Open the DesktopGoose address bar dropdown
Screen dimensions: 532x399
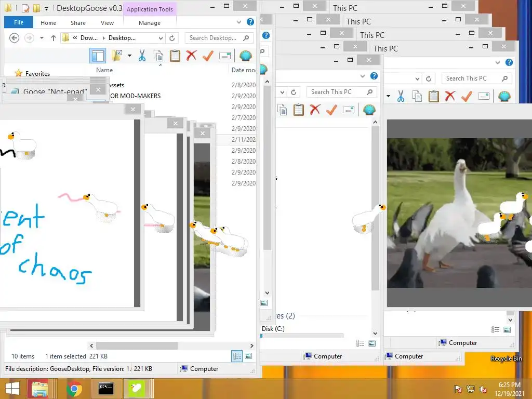161,38
